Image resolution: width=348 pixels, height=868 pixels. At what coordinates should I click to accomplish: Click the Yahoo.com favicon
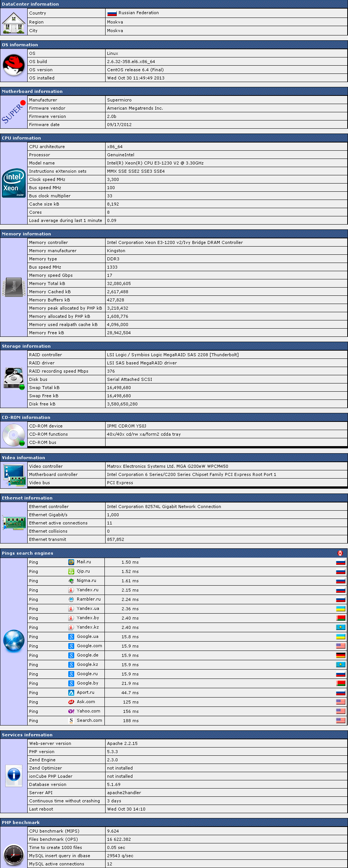coord(71,711)
